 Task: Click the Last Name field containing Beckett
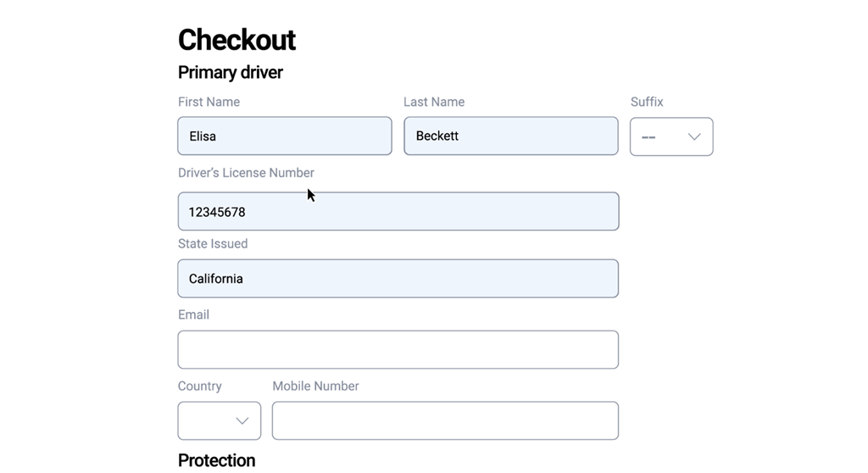pos(510,136)
